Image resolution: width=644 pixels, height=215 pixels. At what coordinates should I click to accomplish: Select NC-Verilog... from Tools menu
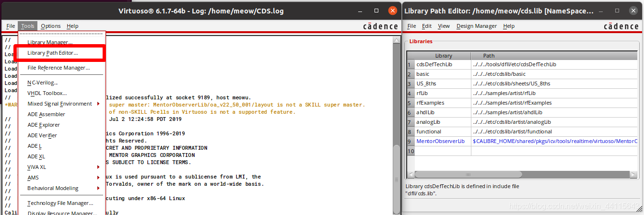tap(43, 83)
